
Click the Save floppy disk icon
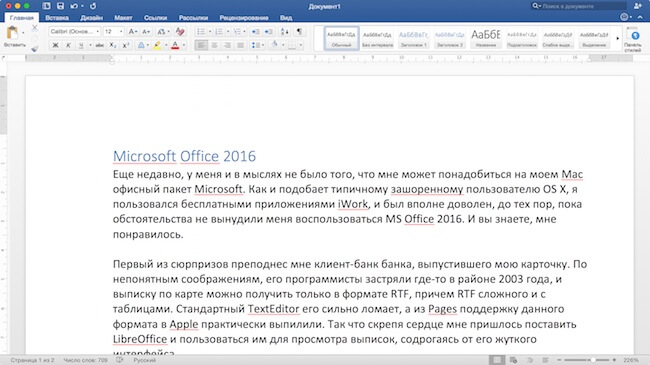[x=60, y=6]
